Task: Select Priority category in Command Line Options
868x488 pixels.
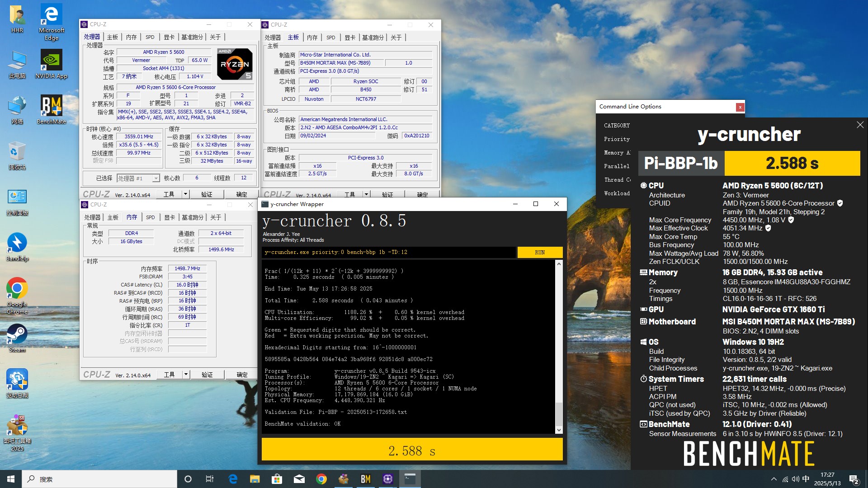Action: pos(617,139)
